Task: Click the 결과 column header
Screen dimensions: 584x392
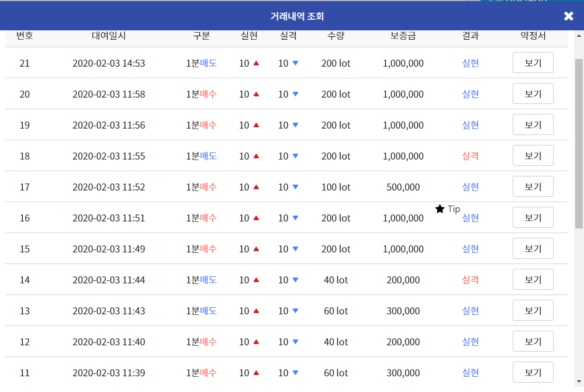Action: point(471,36)
